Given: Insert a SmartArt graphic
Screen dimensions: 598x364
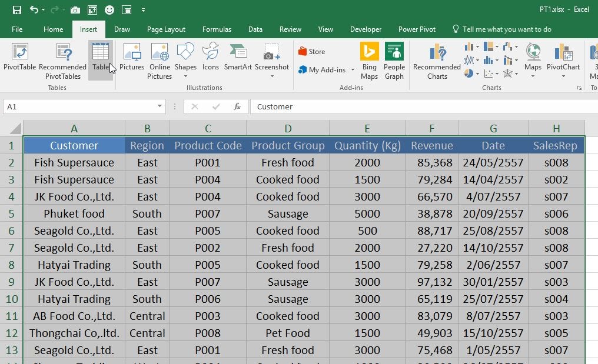Looking at the screenshot, I should click(x=238, y=57).
